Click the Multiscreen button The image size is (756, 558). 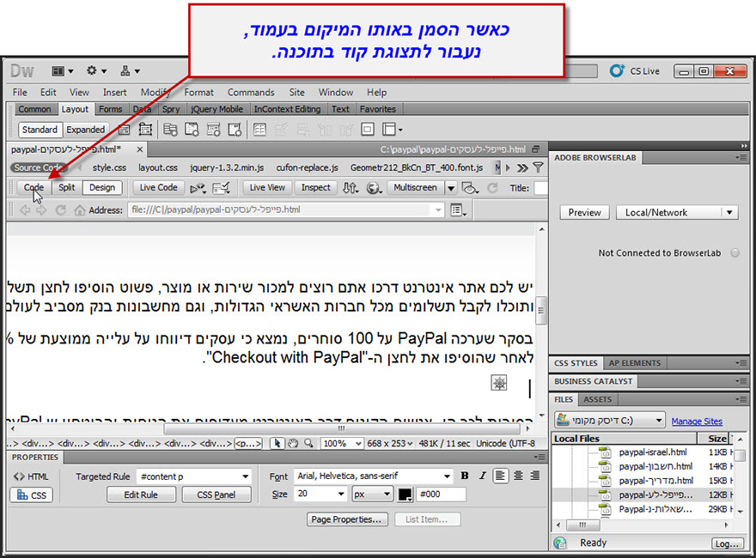tap(415, 187)
